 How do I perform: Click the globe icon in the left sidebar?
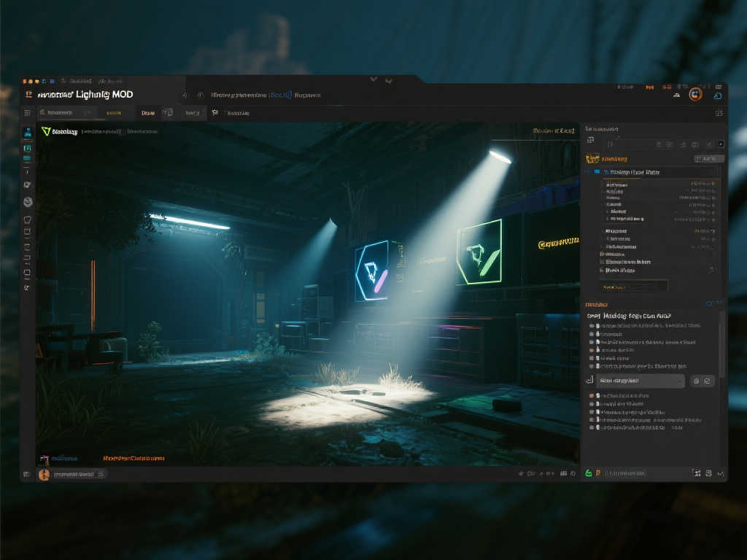(x=28, y=202)
